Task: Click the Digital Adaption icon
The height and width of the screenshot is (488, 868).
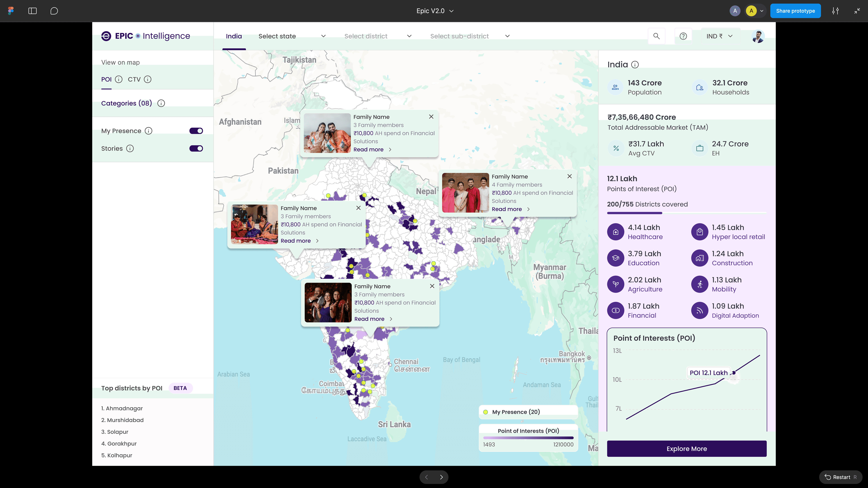Action: pos(700,311)
